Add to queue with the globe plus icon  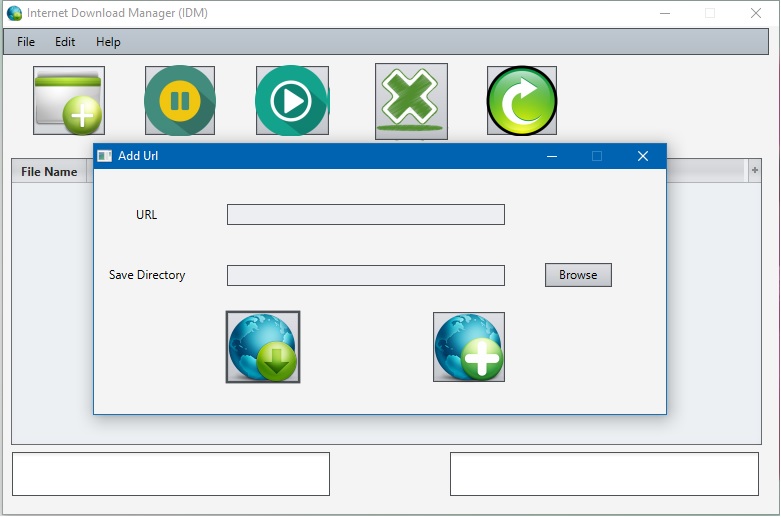point(469,347)
